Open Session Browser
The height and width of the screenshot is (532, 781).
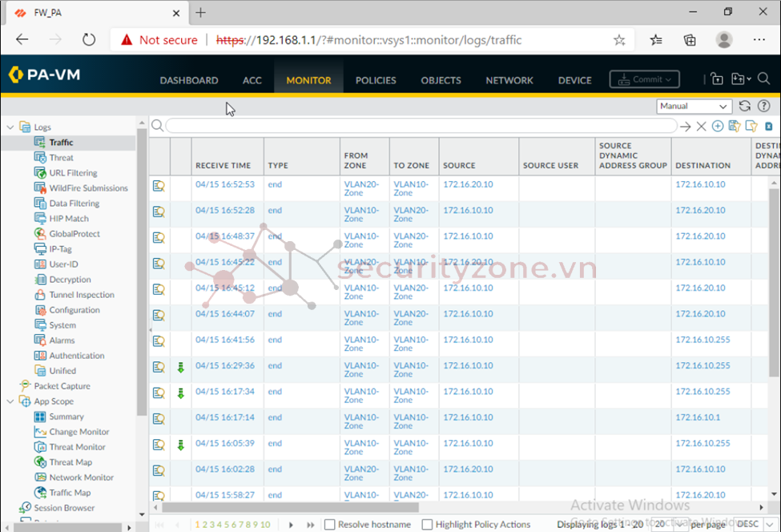pos(64,508)
